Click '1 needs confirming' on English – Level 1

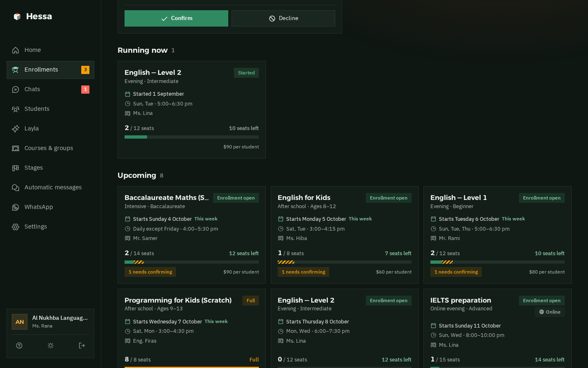pyautogui.click(x=456, y=272)
